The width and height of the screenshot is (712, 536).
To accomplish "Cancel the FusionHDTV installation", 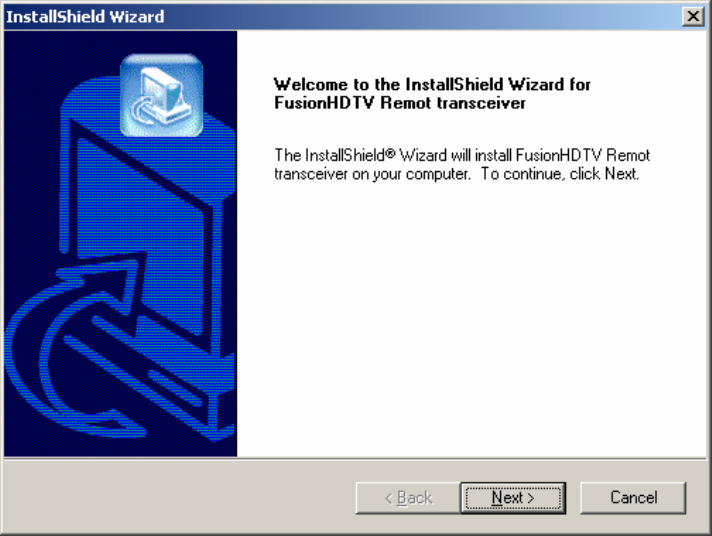I will (x=633, y=498).
